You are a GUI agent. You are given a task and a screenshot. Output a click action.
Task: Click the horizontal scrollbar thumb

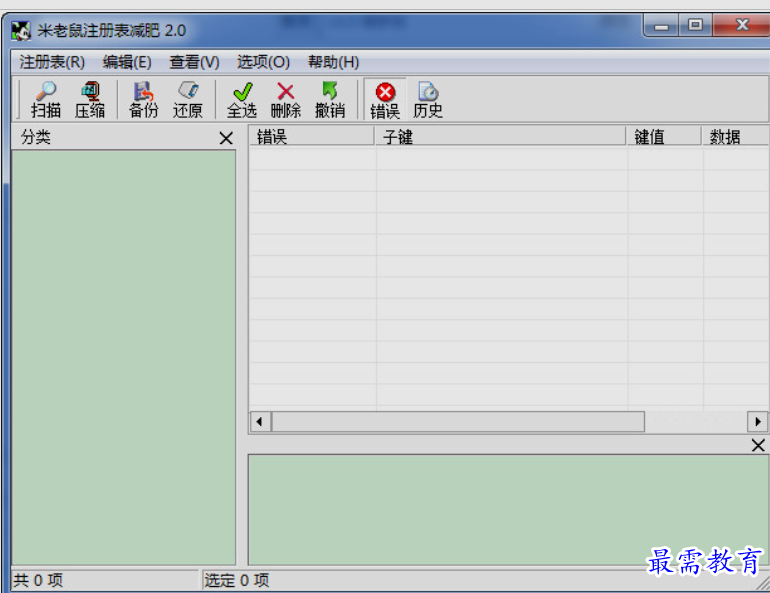(x=458, y=422)
